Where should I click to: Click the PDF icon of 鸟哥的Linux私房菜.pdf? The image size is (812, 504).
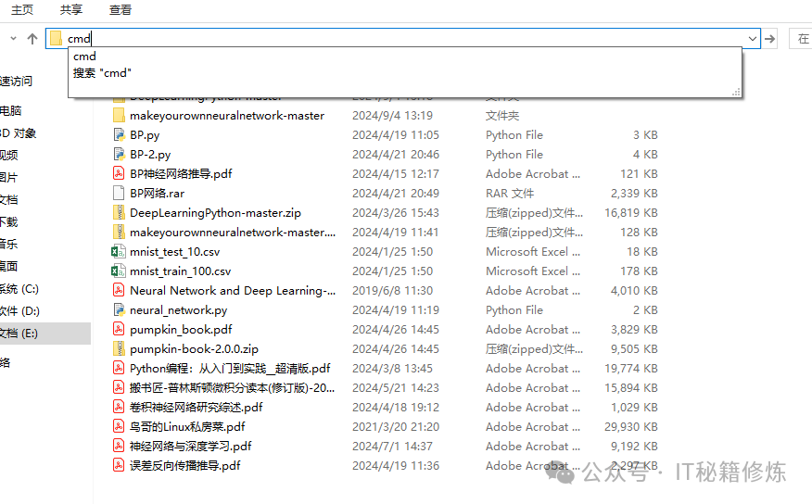point(119,427)
